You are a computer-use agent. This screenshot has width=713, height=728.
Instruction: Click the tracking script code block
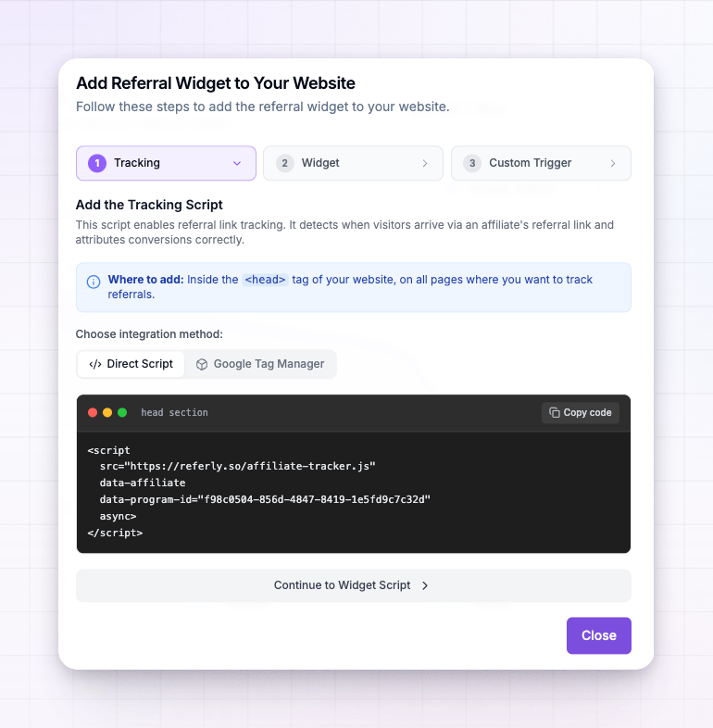pos(353,492)
